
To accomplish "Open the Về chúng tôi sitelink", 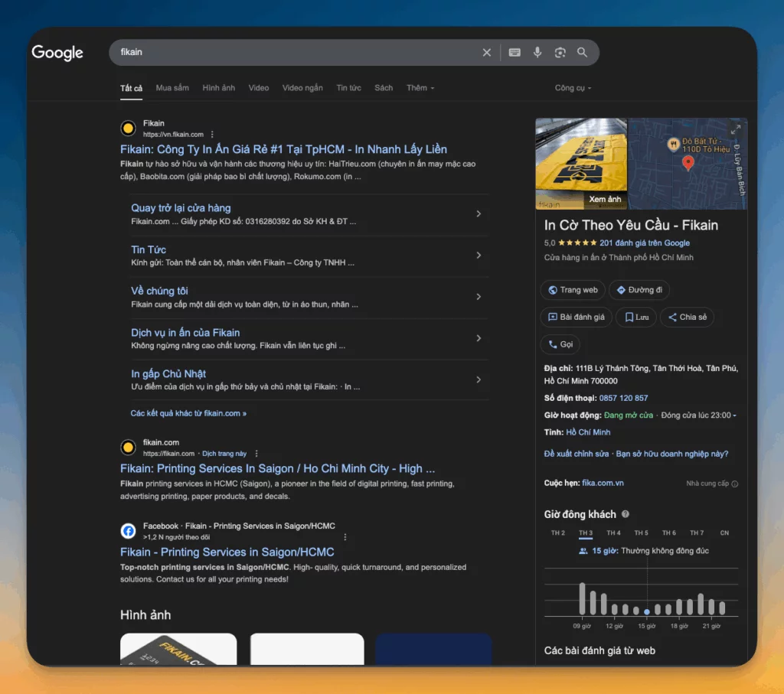I will tap(159, 291).
